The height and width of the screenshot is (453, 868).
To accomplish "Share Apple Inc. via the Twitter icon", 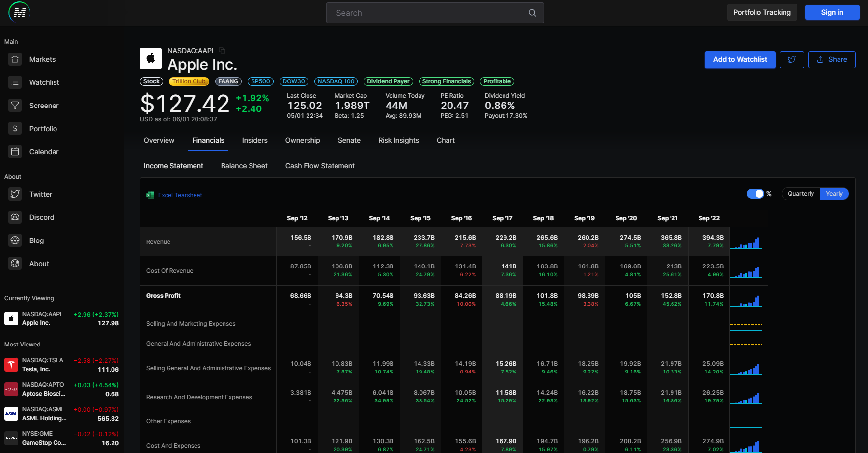I will (791, 59).
